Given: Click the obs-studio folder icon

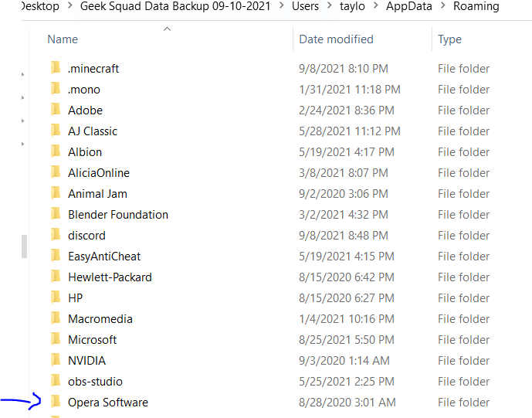Looking at the screenshot, I should tap(56, 381).
